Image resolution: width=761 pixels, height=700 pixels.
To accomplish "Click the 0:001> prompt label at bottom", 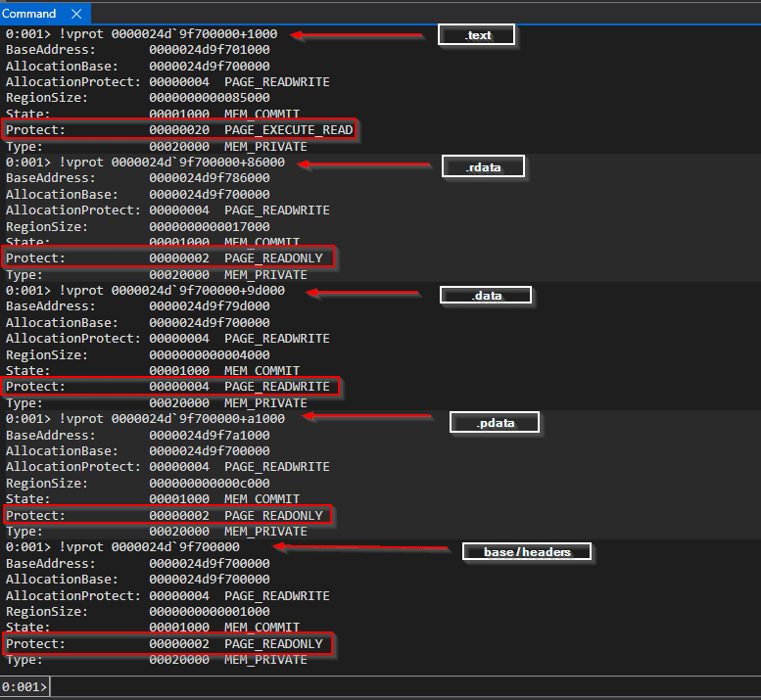I will [24, 687].
